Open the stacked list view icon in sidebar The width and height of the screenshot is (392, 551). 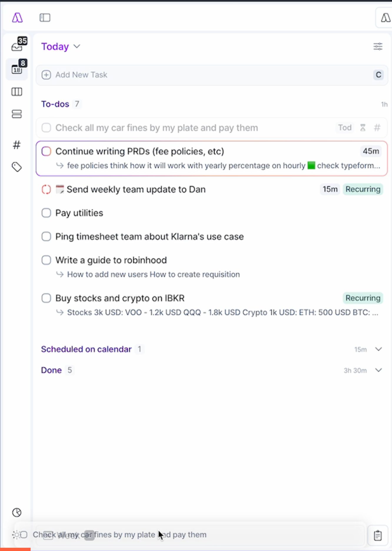(17, 114)
